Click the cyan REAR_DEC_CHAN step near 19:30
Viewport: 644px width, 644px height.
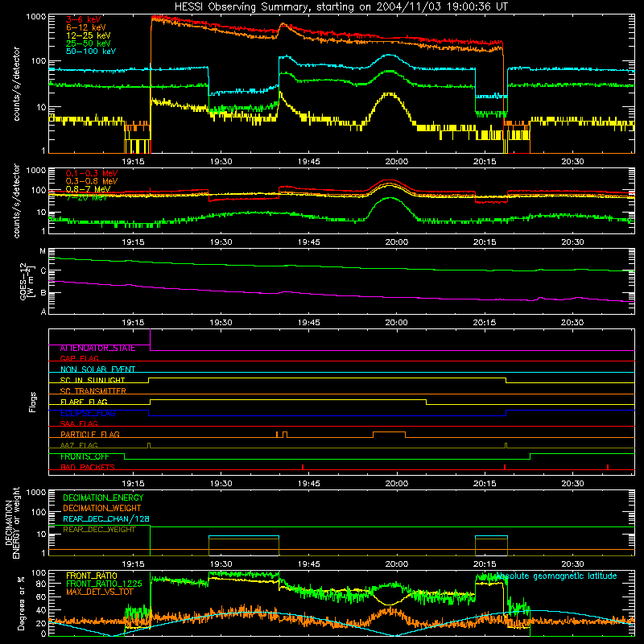244,536
